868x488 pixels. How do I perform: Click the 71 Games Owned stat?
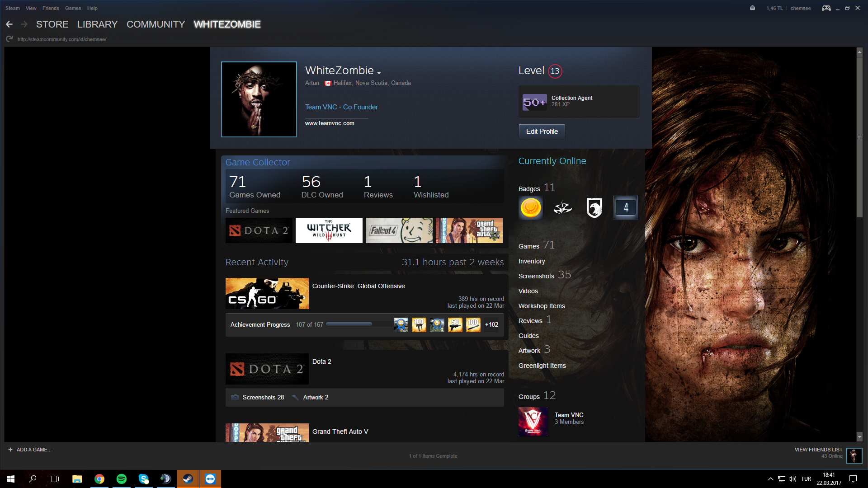[255, 187]
